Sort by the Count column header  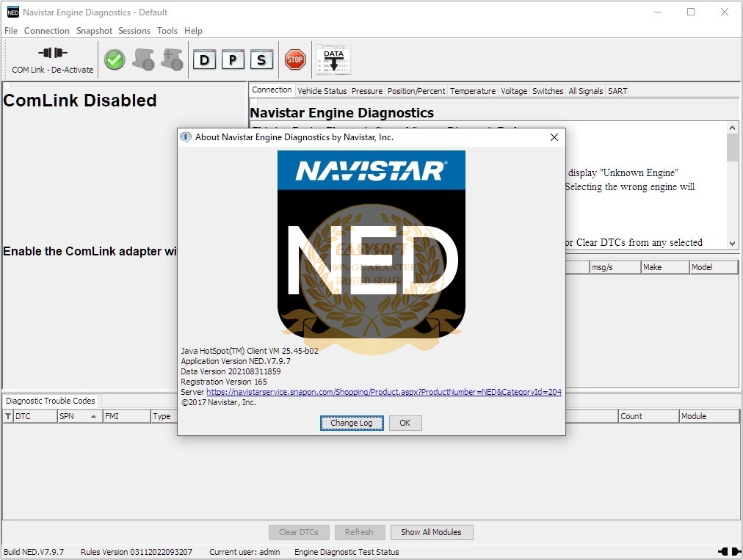click(x=649, y=416)
